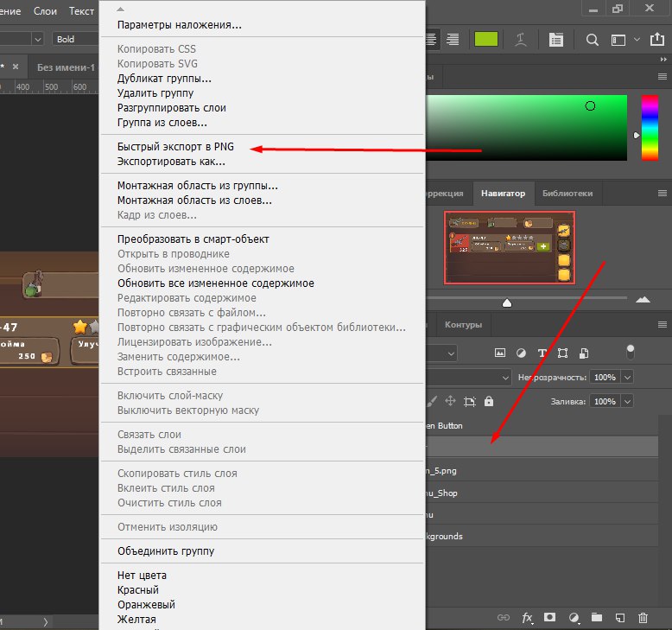Open the Fill (Заливка) dropdown arrow
Viewport: 672px width, 630px height.
pos(627,401)
